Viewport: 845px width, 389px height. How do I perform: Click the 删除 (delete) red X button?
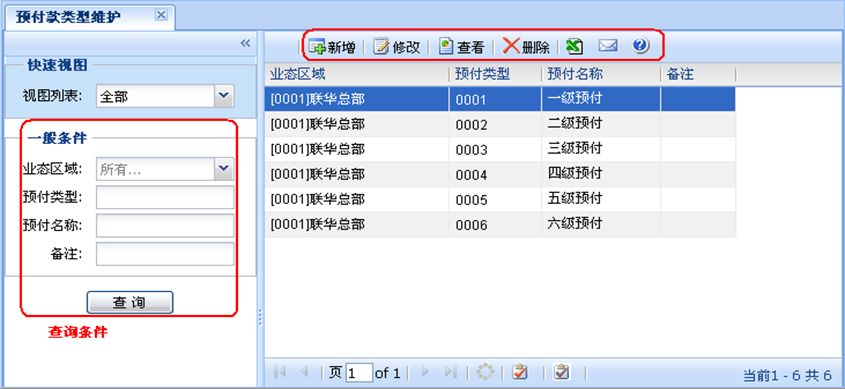[x=526, y=47]
